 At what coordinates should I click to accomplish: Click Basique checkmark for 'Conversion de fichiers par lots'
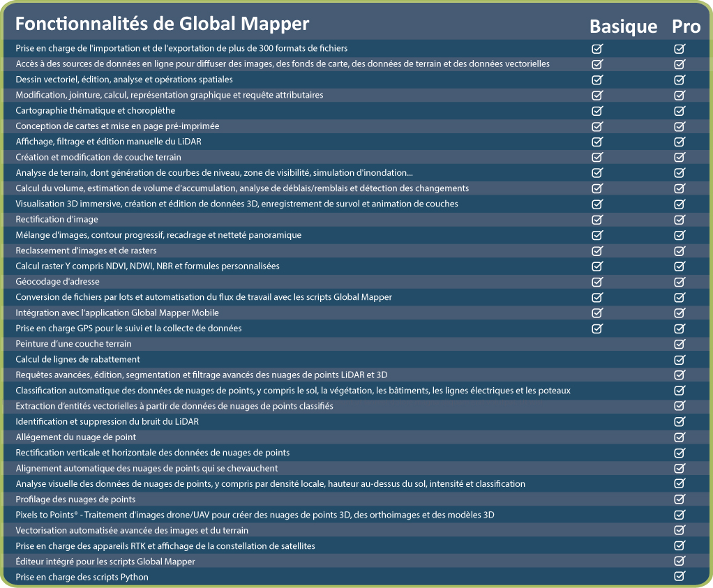(597, 297)
